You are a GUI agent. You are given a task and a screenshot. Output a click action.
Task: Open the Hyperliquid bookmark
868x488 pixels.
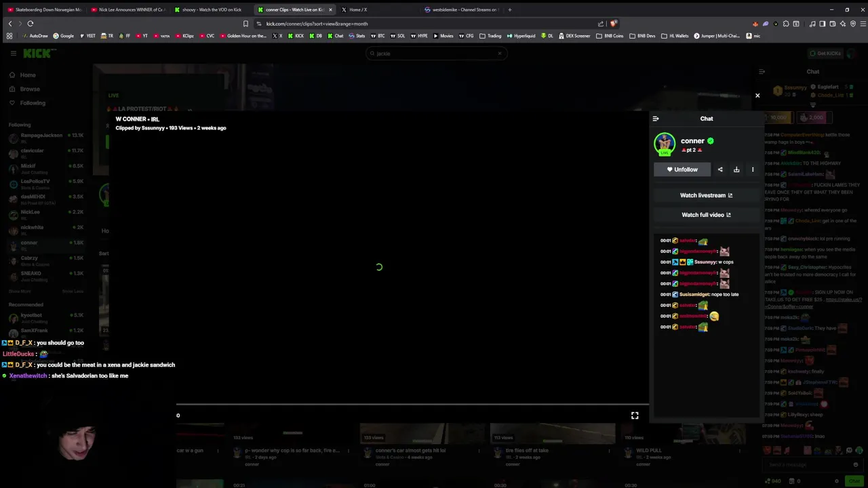(x=521, y=36)
